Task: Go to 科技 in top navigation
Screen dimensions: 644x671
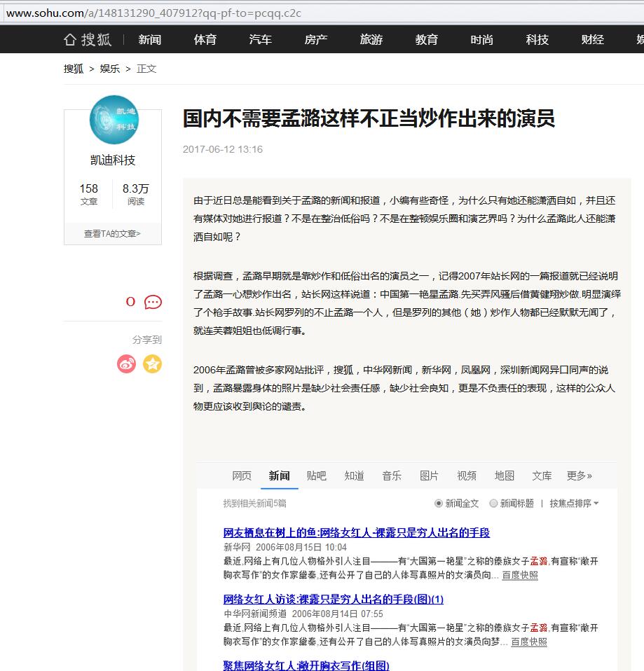Action: (537, 40)
